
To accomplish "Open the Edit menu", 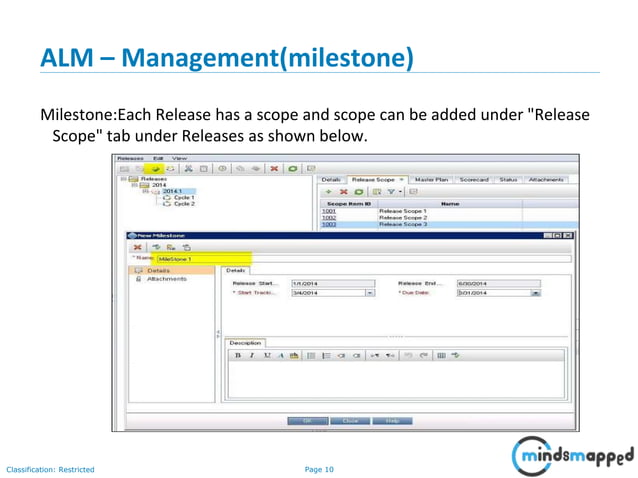I will pos(158,158).
